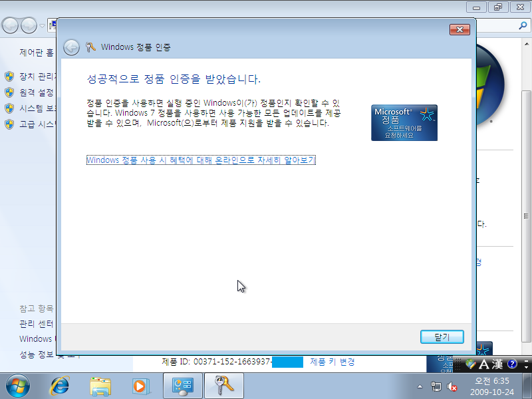Select the activation keys taskbar button
Screen dimensions: 532x399
223,385
